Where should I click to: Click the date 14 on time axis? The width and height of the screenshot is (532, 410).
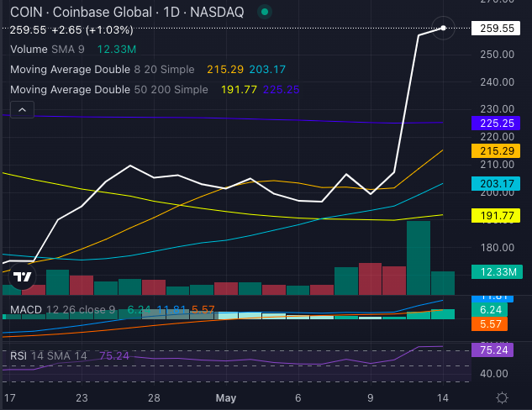442,397
